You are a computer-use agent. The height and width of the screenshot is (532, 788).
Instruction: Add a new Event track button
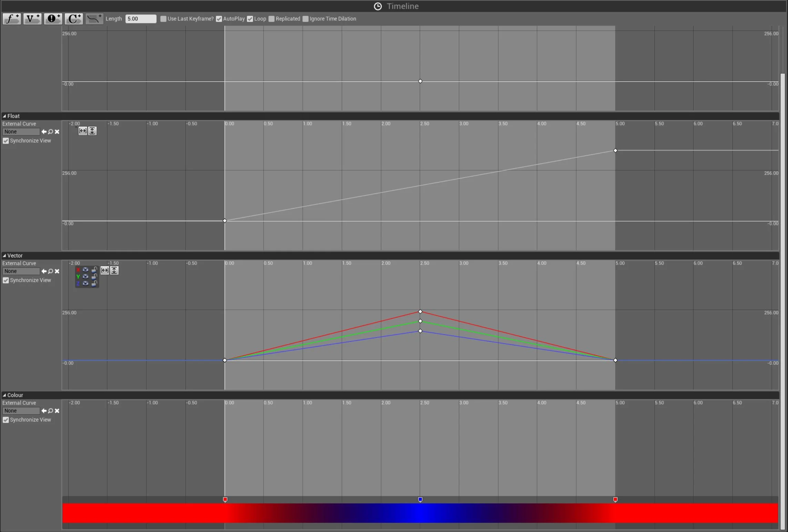coord(53,19)
